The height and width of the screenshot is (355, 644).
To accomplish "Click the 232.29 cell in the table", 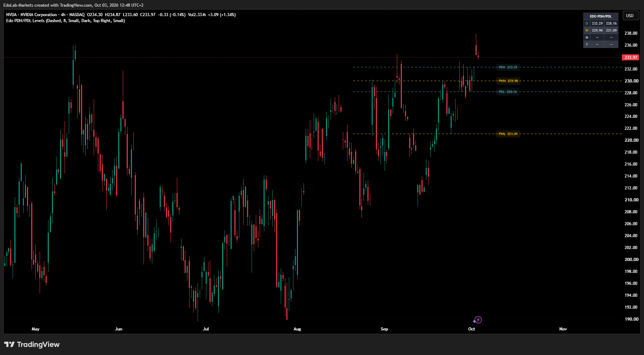I will pyautogui.click(x=597, y=24).
